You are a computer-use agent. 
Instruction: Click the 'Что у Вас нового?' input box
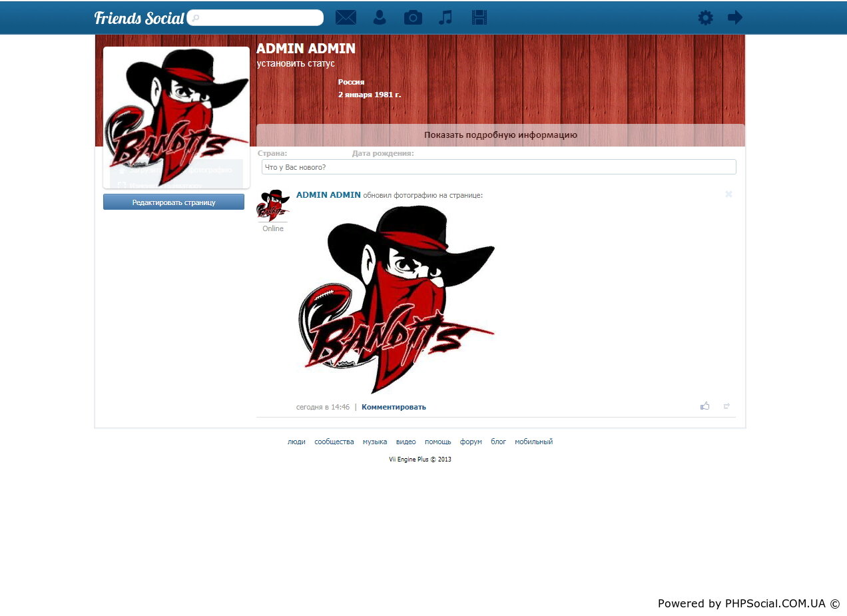pos(499,167)
